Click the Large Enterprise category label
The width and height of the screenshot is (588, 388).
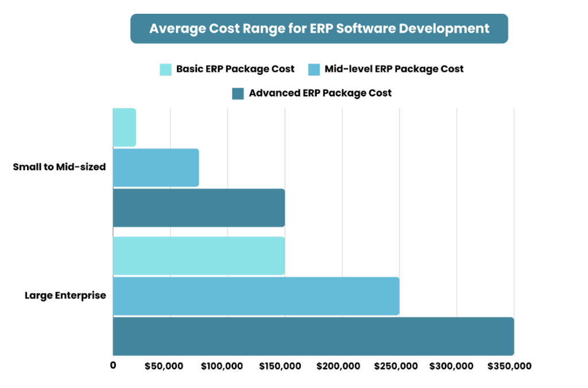coord(65,295)
